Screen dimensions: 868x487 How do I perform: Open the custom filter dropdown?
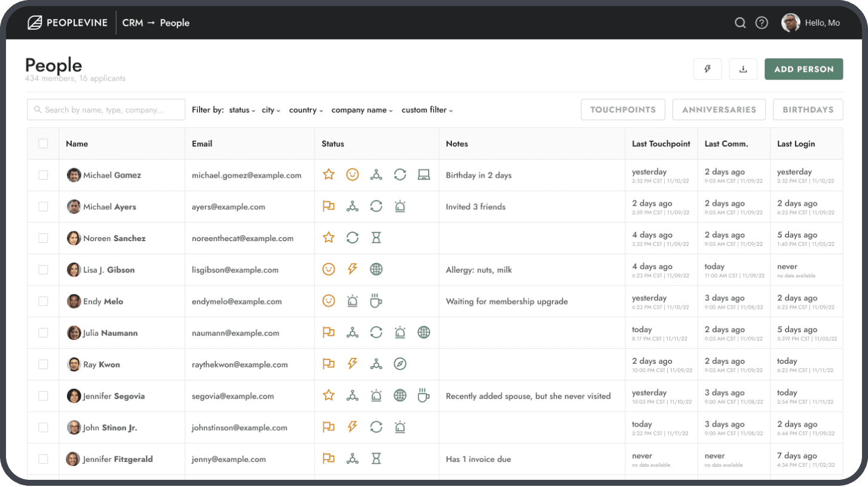[427, 109]
